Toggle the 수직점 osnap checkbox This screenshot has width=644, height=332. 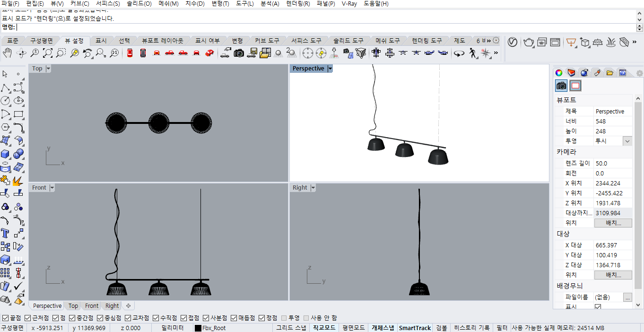point(156,318)
